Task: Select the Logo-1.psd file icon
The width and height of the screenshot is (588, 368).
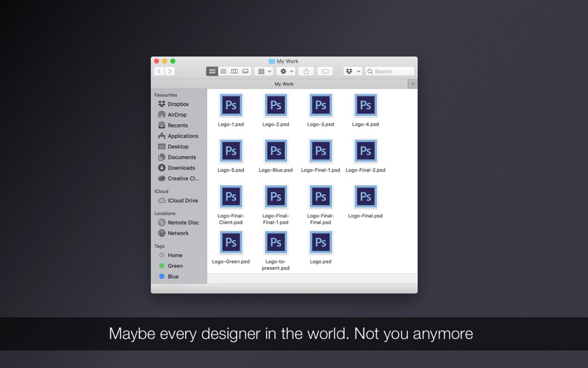Action: 231,105
